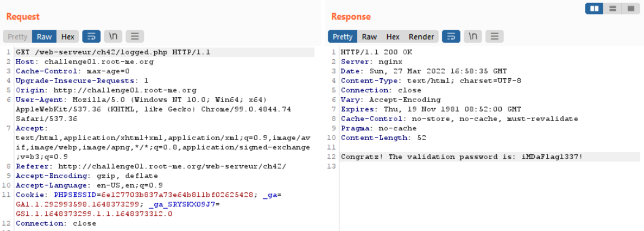This screenshot has width=644, height=231.
Task: Select combined tabbed layout icon
Action: coord(630,8)
